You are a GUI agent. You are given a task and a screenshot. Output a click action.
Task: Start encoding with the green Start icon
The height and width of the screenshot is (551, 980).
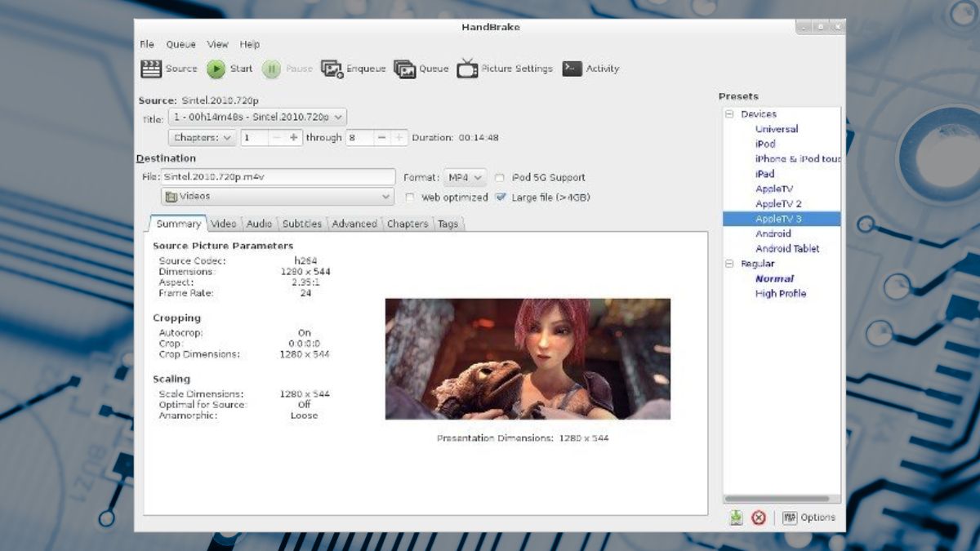point(216,69)
